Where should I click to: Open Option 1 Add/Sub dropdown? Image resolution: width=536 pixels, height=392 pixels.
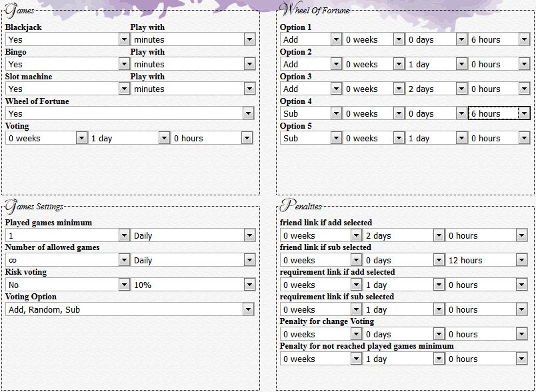pyautogui.click(x=311, y=39)
